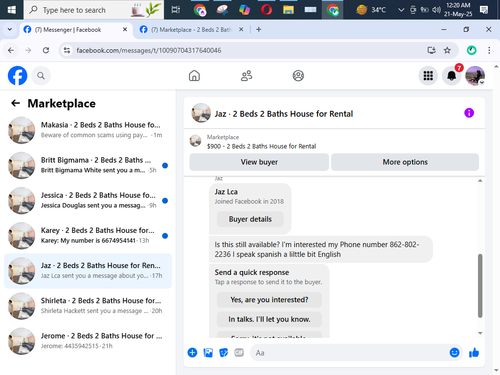Viewport: 500px width, 375px height.
Task: Open Task View on taskbar
Action: tap(176, 10)
